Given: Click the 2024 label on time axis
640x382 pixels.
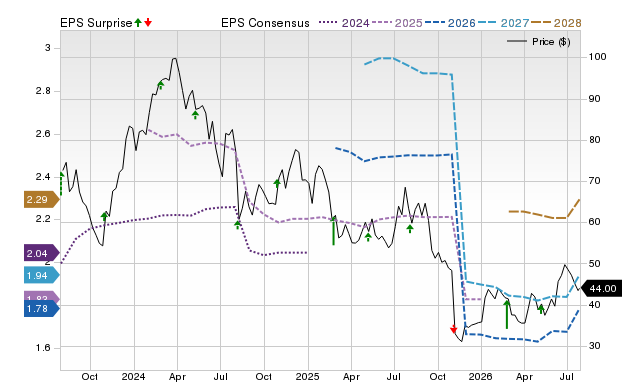Looking at the screenshot, I should coord(133,376).
